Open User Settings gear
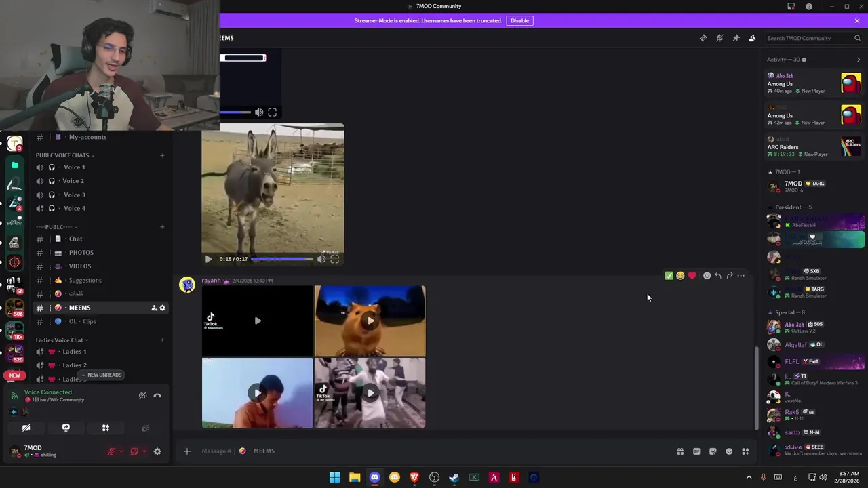This screenshot has width=868, height=488. point(157,451)
